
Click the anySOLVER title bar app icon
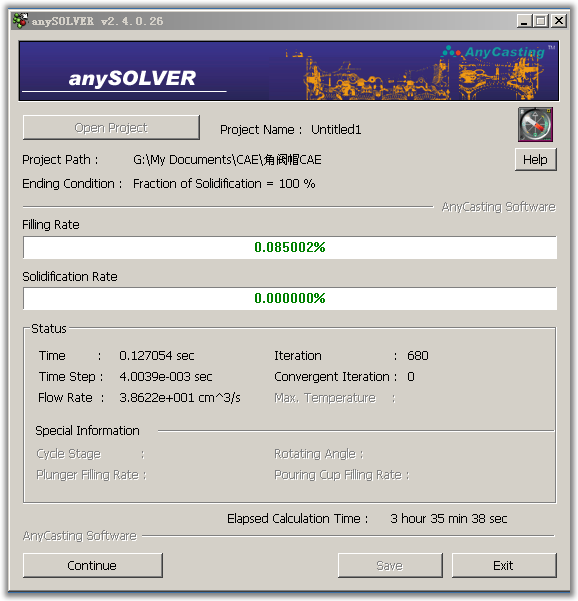(x=20, y=21)
